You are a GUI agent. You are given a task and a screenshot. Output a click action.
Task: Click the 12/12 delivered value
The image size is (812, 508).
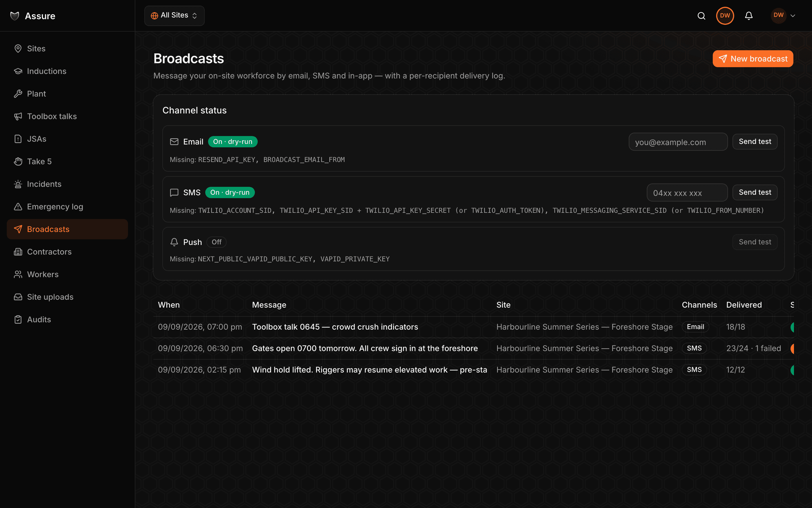pos(736,370)
